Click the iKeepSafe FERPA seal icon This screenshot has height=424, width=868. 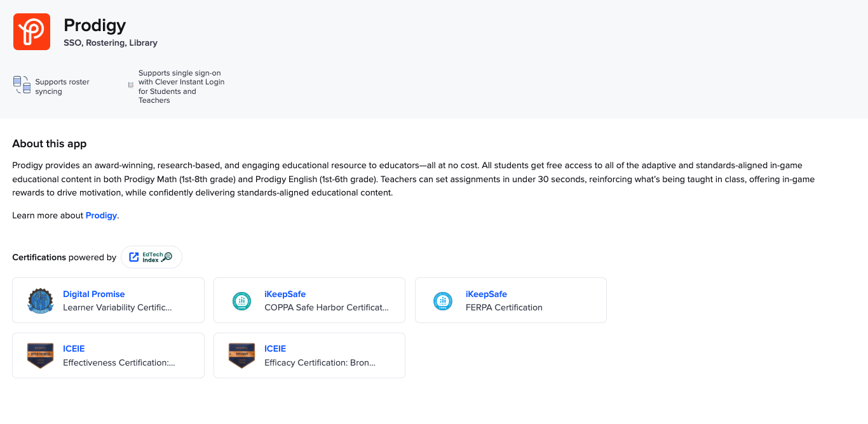(443, 300)
